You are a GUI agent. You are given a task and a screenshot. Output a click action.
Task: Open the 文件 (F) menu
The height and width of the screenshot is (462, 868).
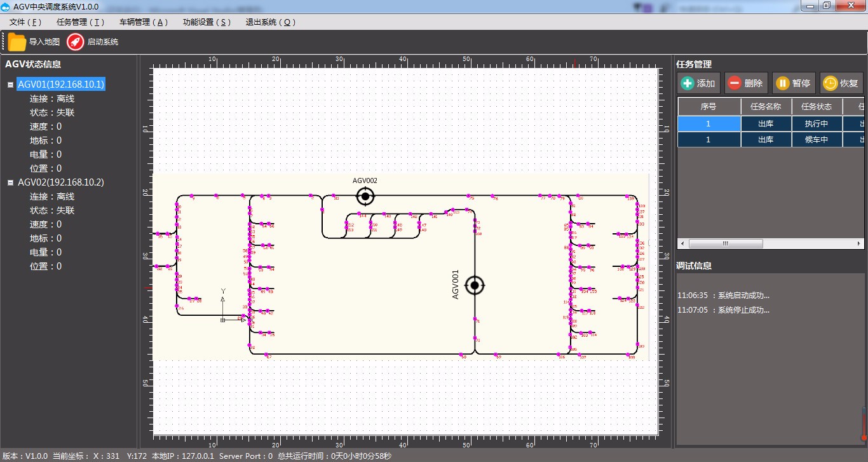(25, 22)
